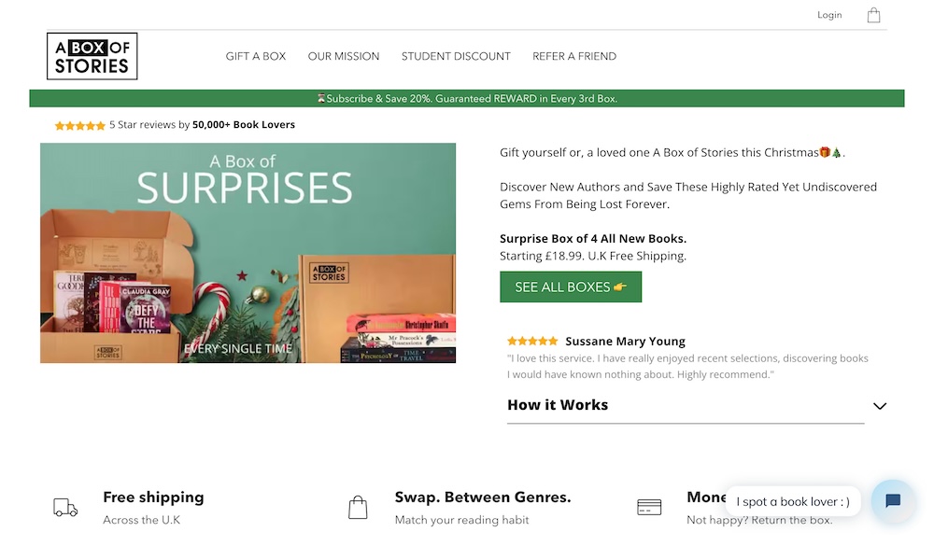Open the shopping bag cart icon
The image size is (934, 560).
point(873,15)
